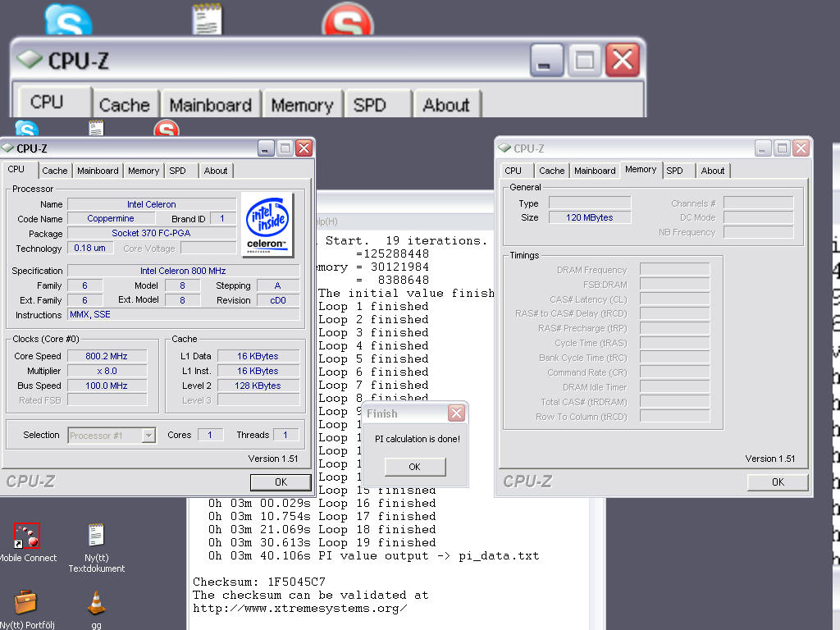The width and height of the screenshot is (840, 630).
Task: Click the title bar icon of the right CPU-Z window
Action: pos(504,148)
